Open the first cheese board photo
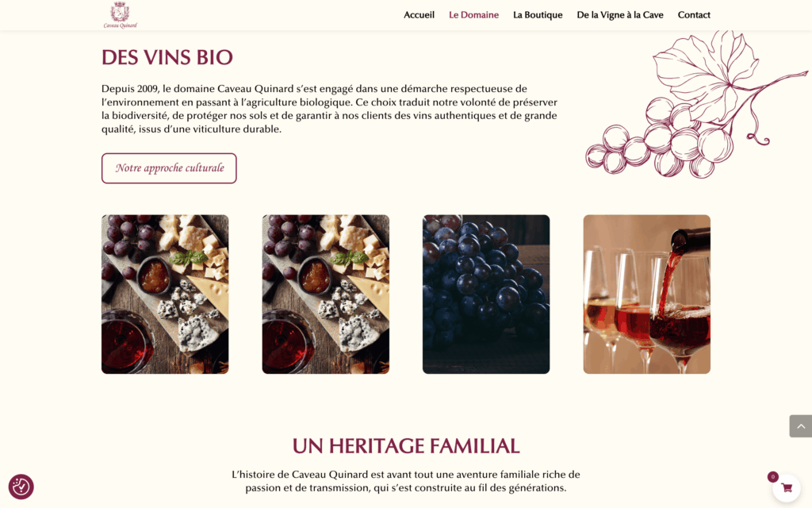 pyautogui.click(x=165, y=294)
